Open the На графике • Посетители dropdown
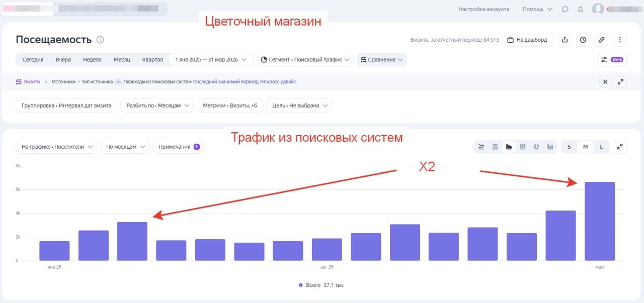This screenshot has width=644, height=303. click(56, 147)
